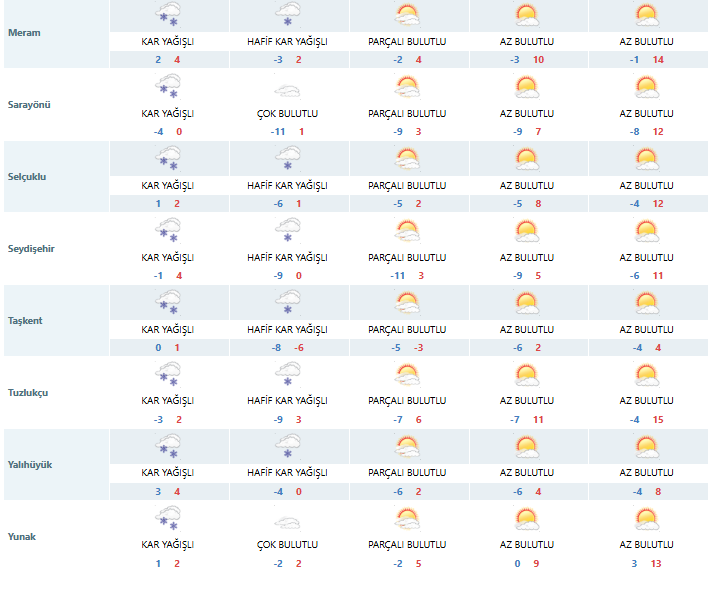Click Meram's KAR YAĞIŞLI snow icon

click(167, 16)
